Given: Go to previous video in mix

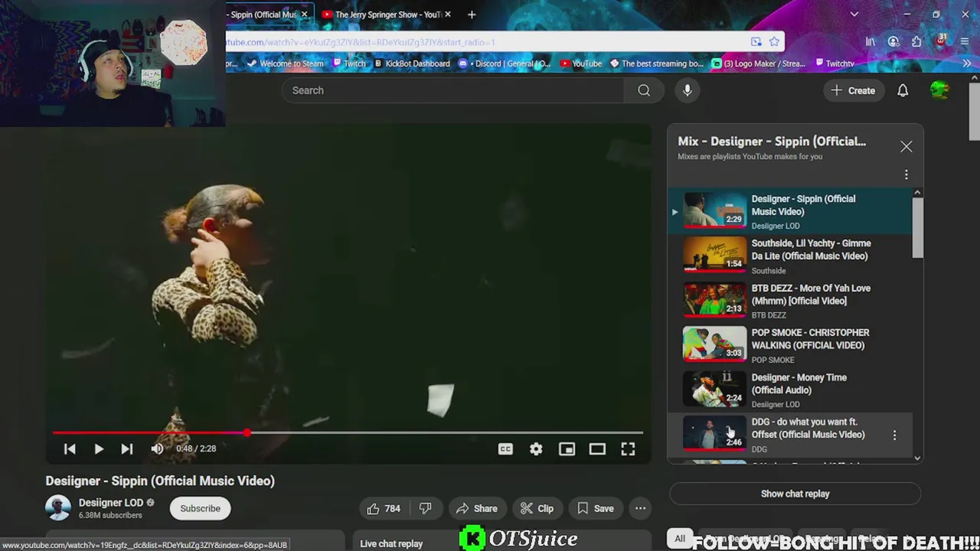Looking at the screenshot, I should (70, 448).
